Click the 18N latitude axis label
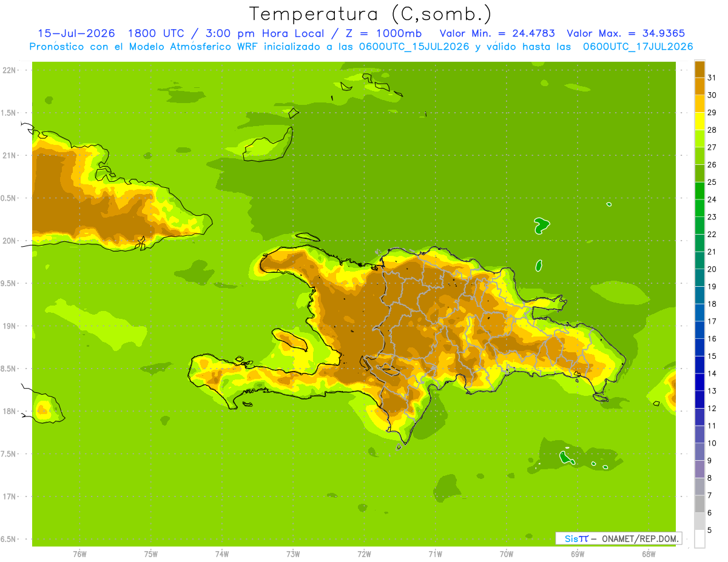 coord(10,411)
